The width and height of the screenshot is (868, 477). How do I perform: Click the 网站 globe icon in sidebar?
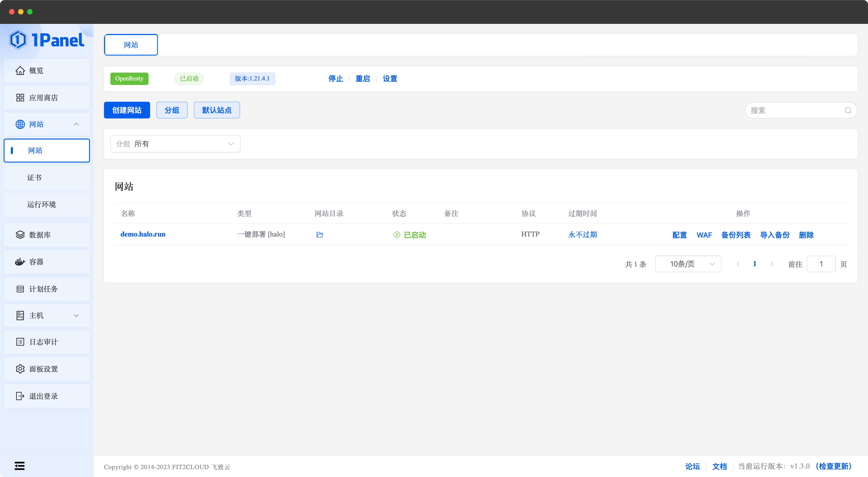click(20, 124)
